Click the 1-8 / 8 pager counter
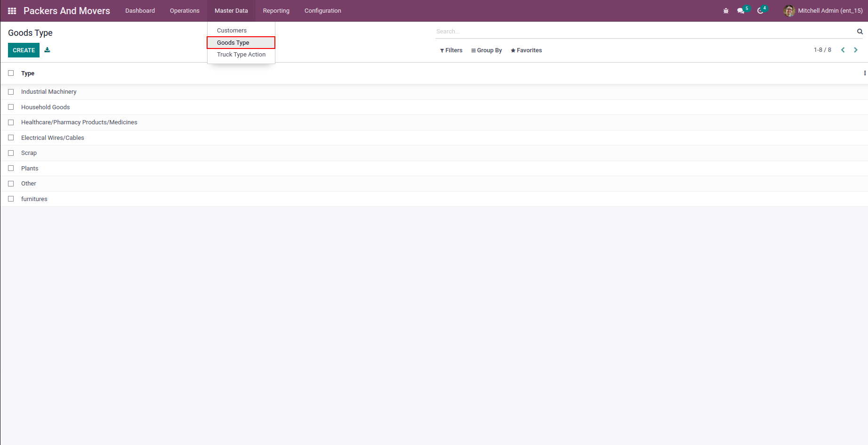Viewport: 868px width, 445px height. coord(822,50)
